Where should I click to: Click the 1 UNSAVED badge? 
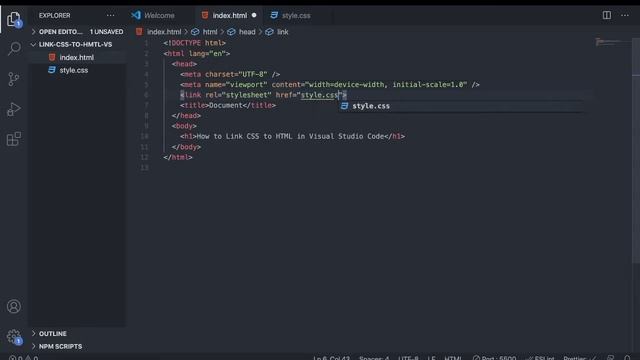click(106, 32)
